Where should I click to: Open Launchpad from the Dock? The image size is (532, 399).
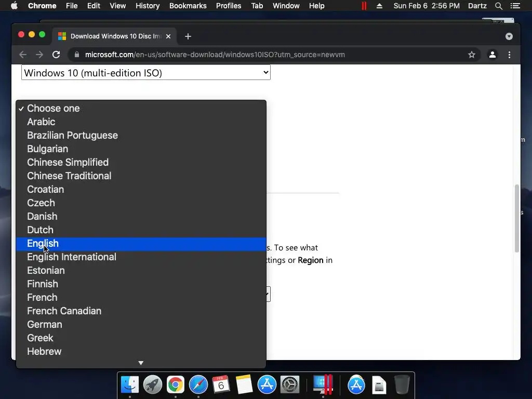click(153, 384)
